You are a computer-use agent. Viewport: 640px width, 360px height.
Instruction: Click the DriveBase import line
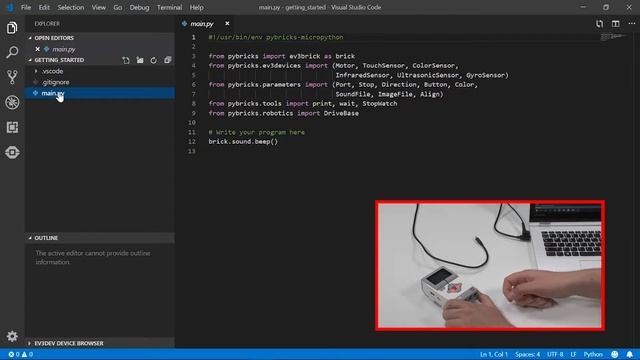[284, 113]
